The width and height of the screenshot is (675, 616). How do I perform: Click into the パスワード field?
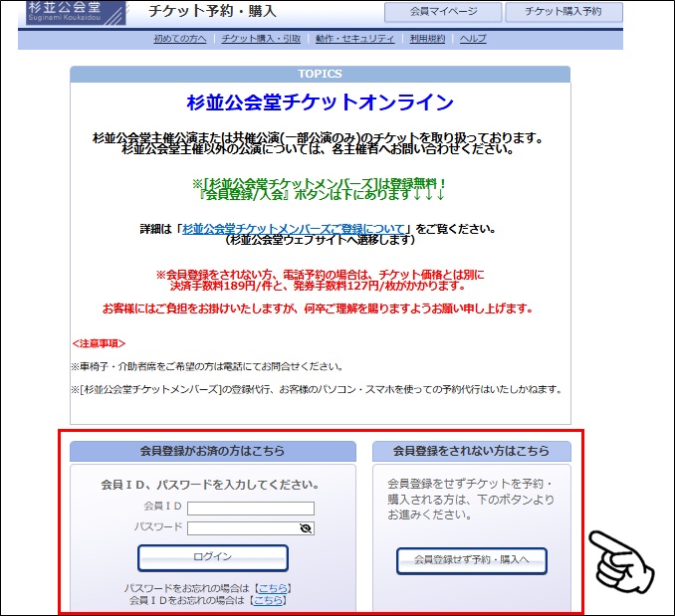click(x=242, y=527)
